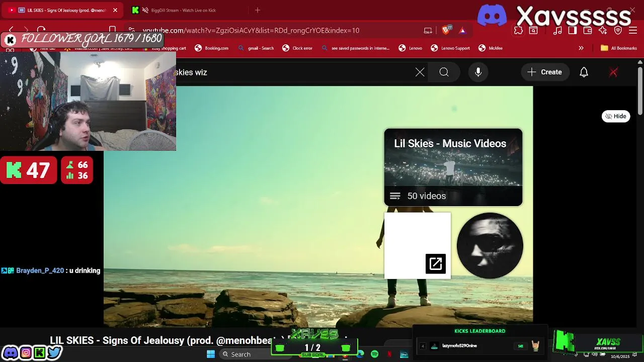Open the Lenovo Support bookmark
644x362 pixels.
pyautogui.click(x=450, y=48)
